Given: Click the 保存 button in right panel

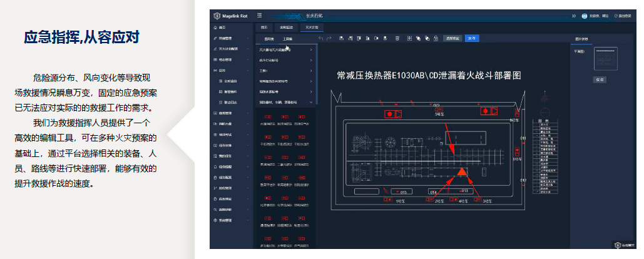Looking at the screenshot, I should (600, 79).
